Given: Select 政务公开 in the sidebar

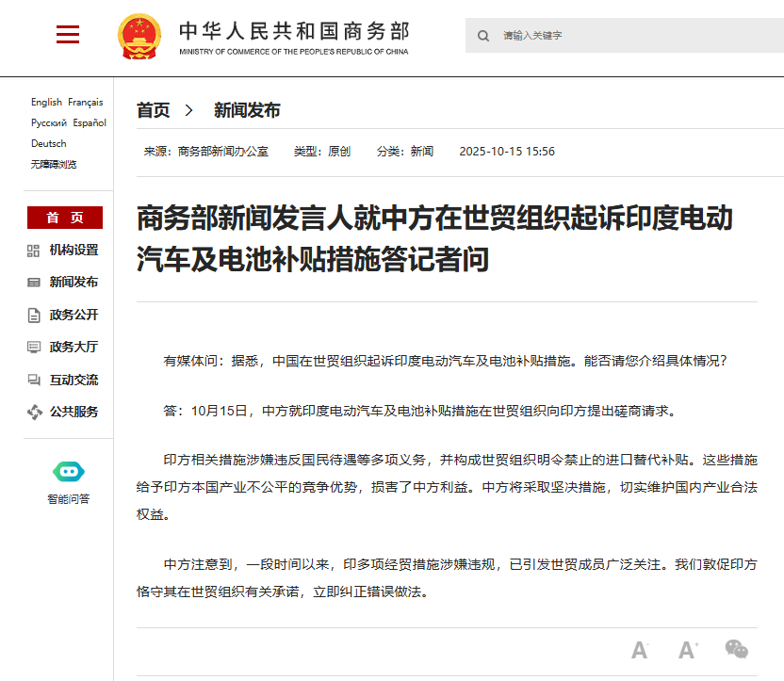Looking at the screenshot, I should point(73,315).
